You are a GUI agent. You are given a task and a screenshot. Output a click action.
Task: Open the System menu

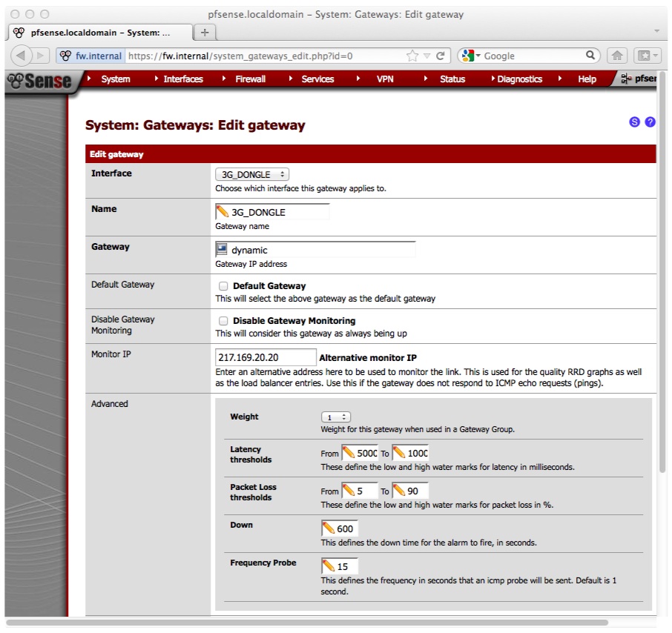[x=115, y=79]
